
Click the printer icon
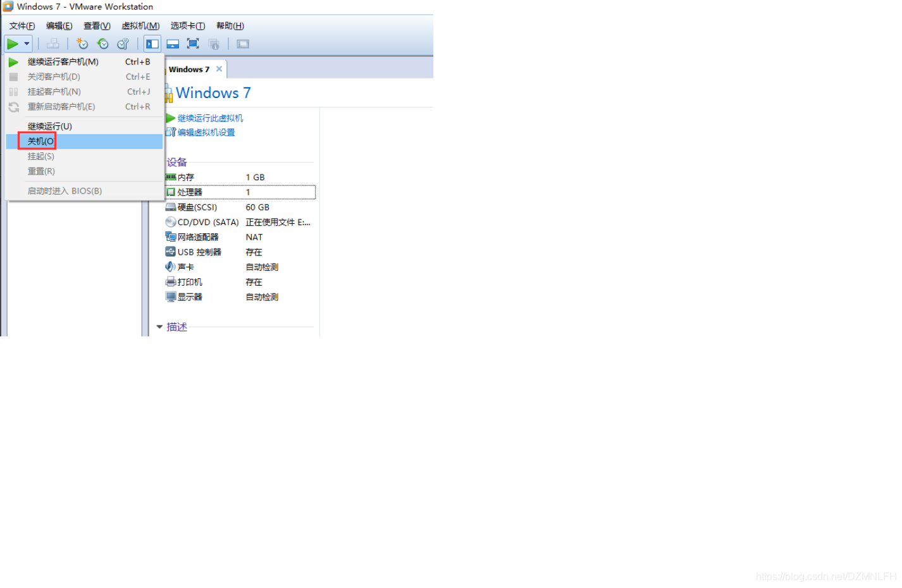click(x=171, y=282)
